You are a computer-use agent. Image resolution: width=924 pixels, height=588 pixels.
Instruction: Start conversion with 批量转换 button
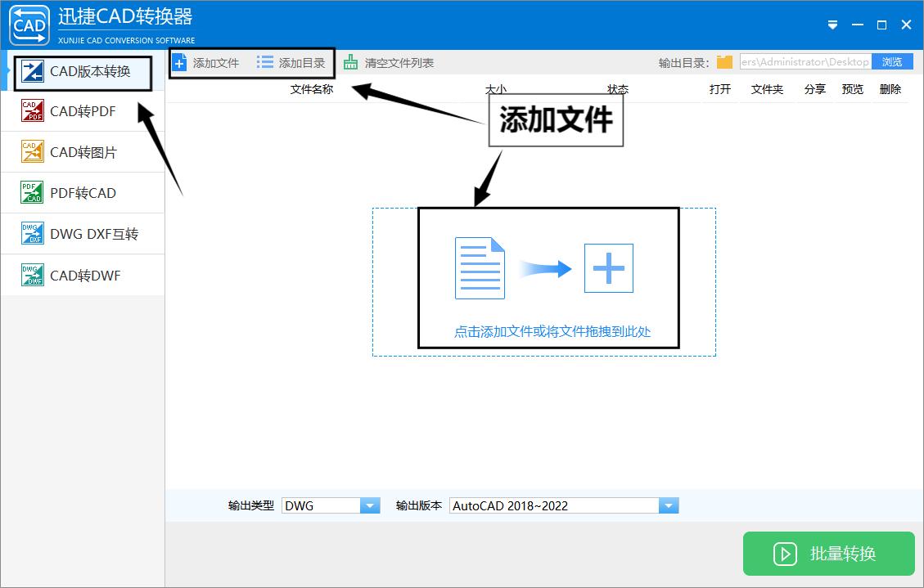(828, 554)
